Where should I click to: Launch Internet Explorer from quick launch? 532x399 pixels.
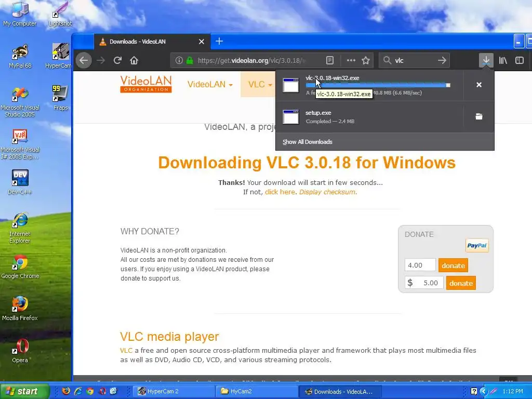click(78, 391)
